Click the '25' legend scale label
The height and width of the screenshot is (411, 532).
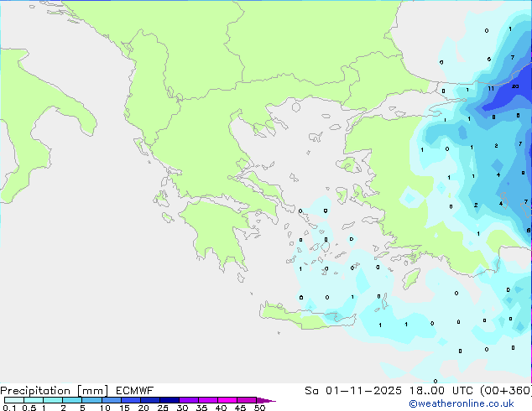[x=163, y=408]
